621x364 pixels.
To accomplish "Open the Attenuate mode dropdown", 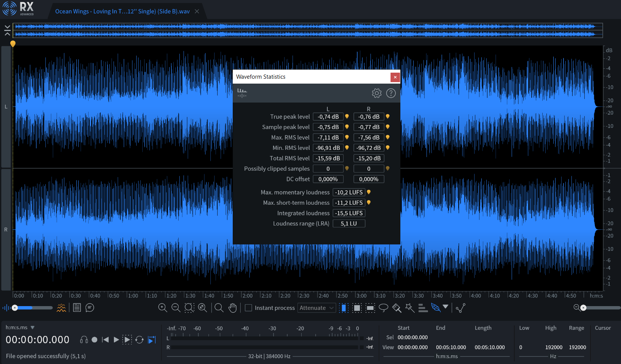I will [x=316, y=308].
